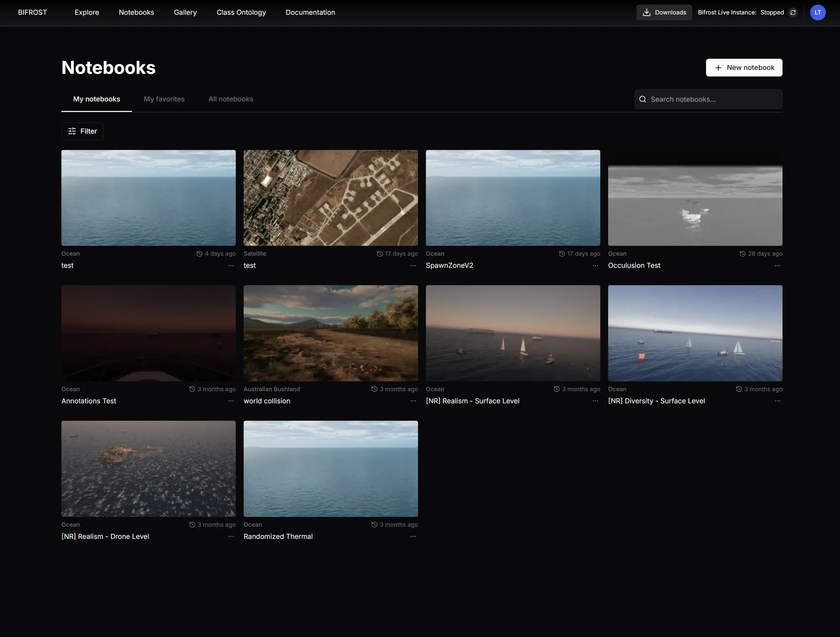The width and height of the screenshot is (840, 637).
Task: Create a New notebook
Action: pos(744,68)
